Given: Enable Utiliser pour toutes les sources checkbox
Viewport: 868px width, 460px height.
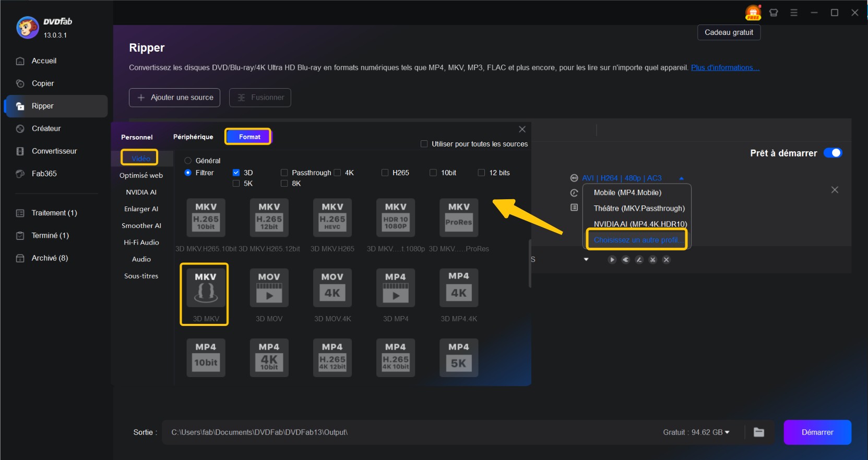Looking at the screenshot, I should pyautogui.click(x=424, y=144).
